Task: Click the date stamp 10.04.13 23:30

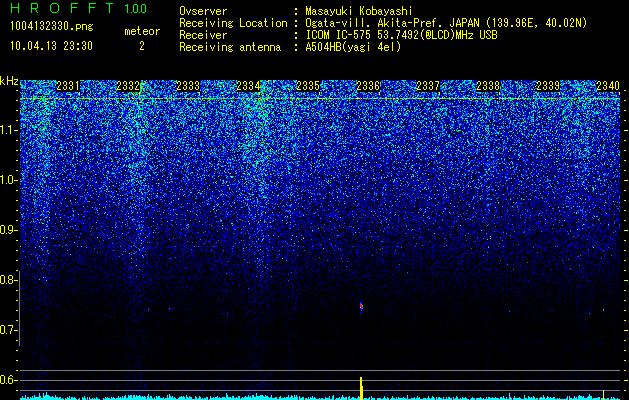Action: (x=51, y=46)
